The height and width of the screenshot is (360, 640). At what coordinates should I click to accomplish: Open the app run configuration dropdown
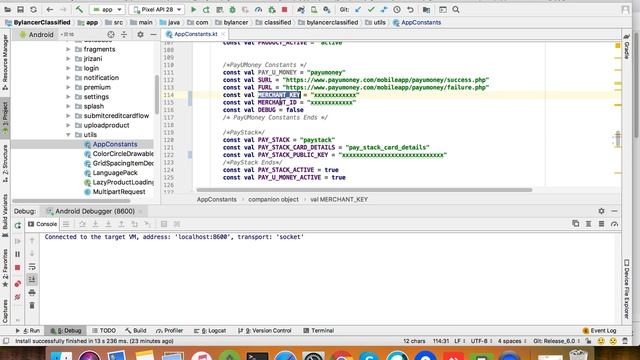point(107,9)
